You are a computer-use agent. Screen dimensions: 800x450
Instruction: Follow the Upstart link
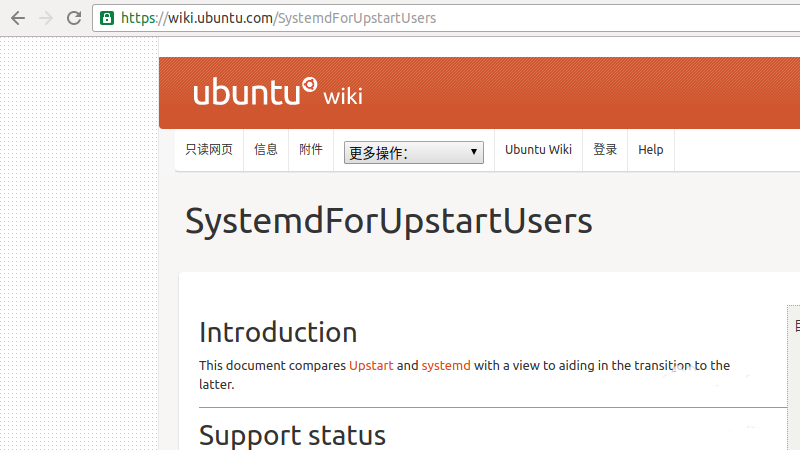(x=370, y=366)
